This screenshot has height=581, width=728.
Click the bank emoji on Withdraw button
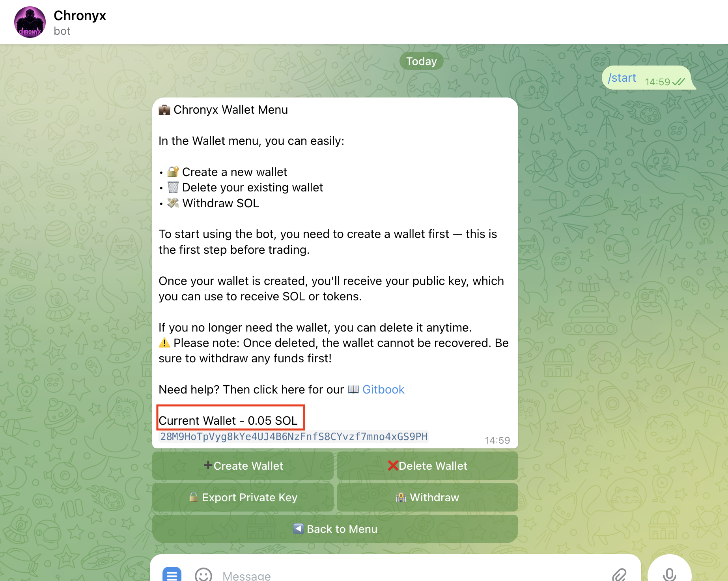401,497
